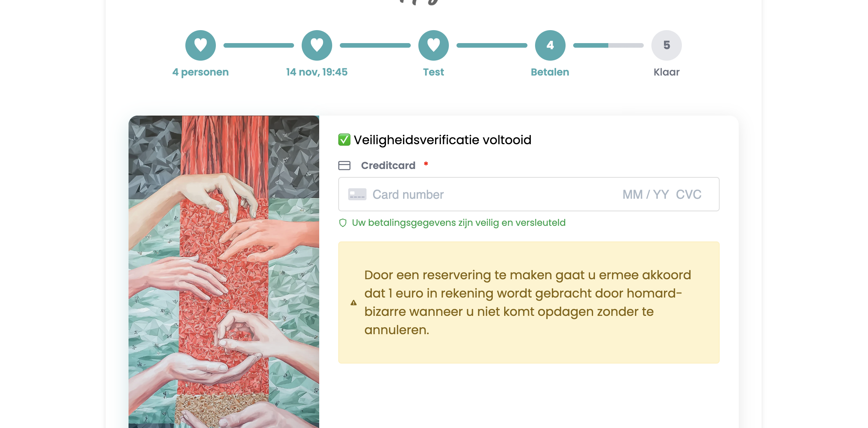This screenshot has width=868, height=428.
Task: Open the Test step label
Action: click(x=434, y=72)
